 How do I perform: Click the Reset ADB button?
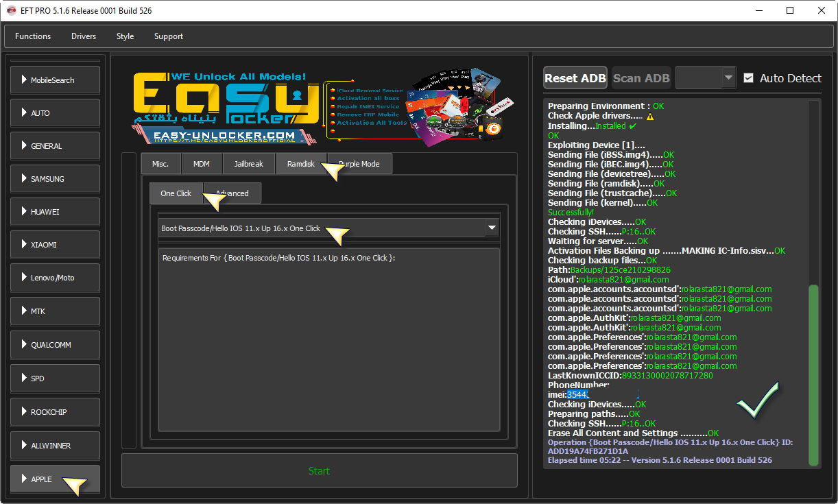[575, 78]
